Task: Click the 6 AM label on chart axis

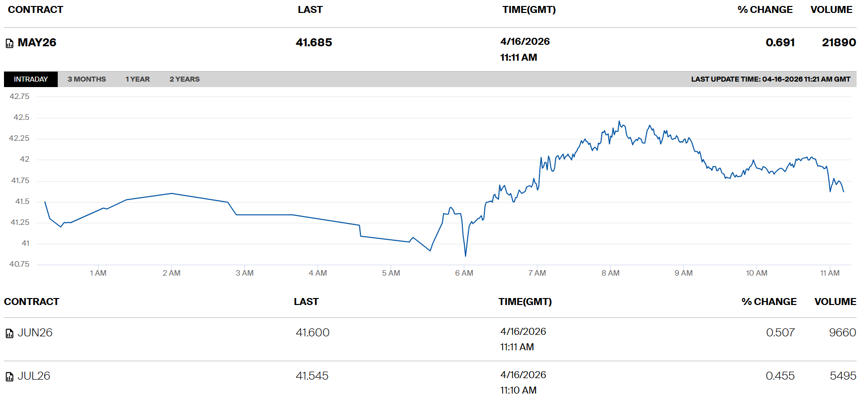Action: point(464,273)
